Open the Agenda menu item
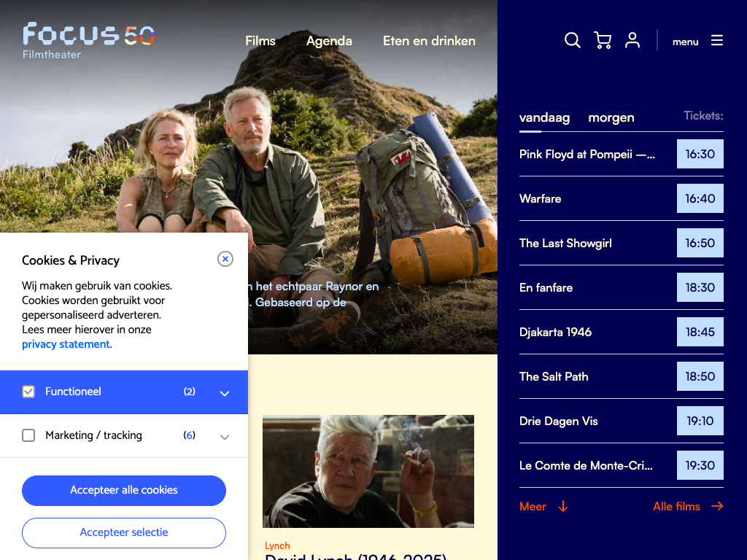 329,41
